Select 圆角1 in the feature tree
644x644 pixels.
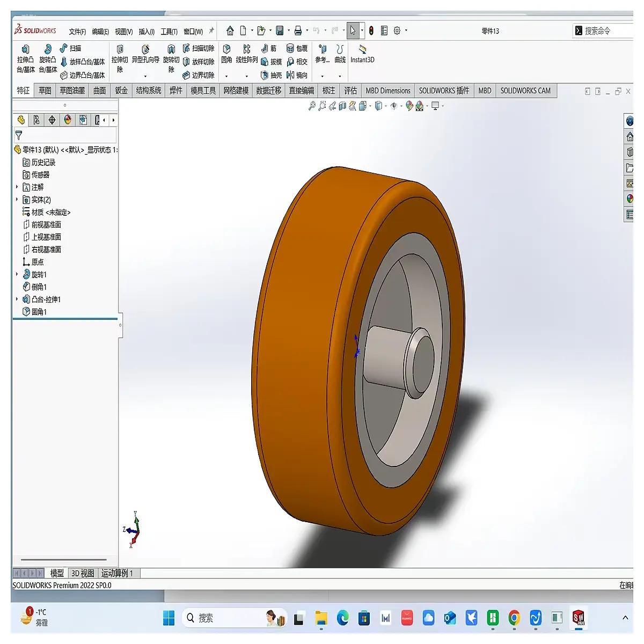(34, 311)
